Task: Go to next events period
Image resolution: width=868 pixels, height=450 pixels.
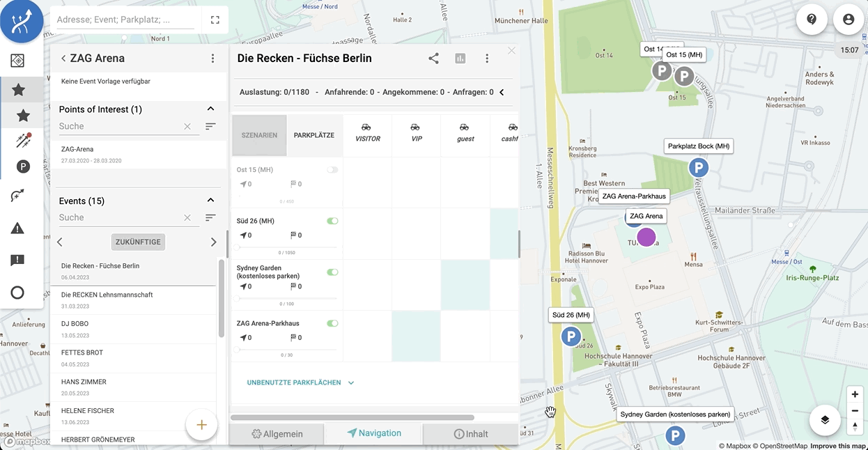Action: coord(213,242)
